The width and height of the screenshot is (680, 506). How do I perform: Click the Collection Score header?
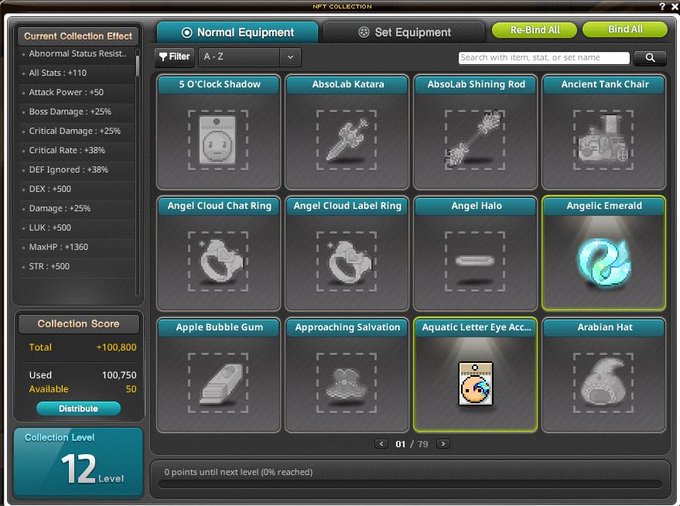pyautogui.click(x=78, y=324)
